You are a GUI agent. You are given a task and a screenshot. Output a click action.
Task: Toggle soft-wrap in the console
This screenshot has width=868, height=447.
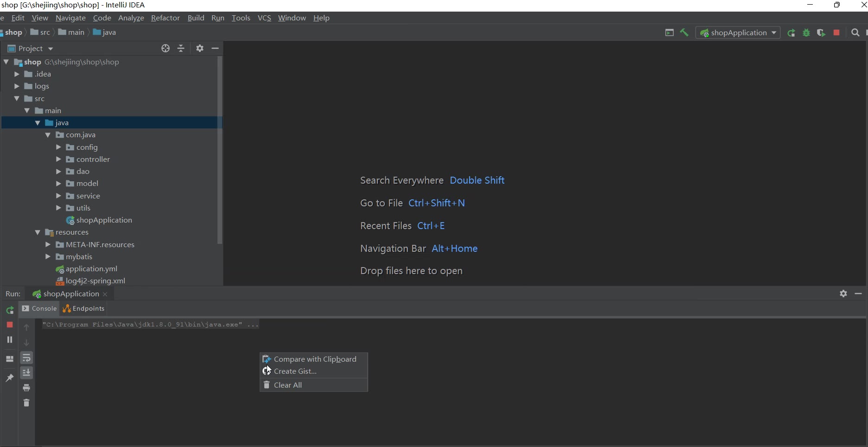(x=26, y=358)
